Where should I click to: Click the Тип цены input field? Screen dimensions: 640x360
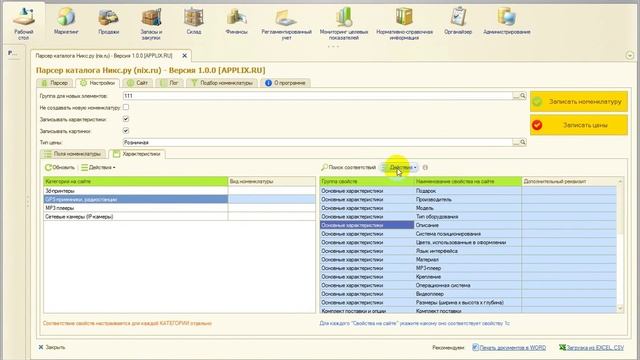[318, 142]
